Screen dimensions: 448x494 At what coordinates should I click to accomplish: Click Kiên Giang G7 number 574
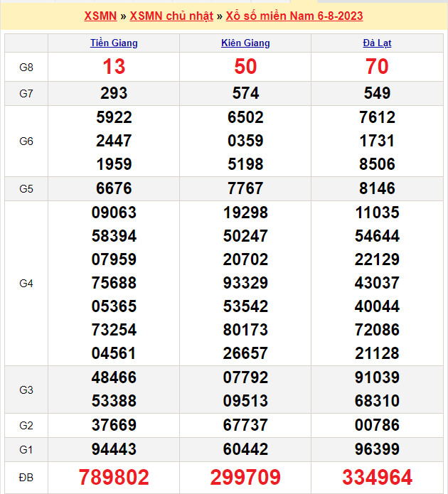pos(245,93)
